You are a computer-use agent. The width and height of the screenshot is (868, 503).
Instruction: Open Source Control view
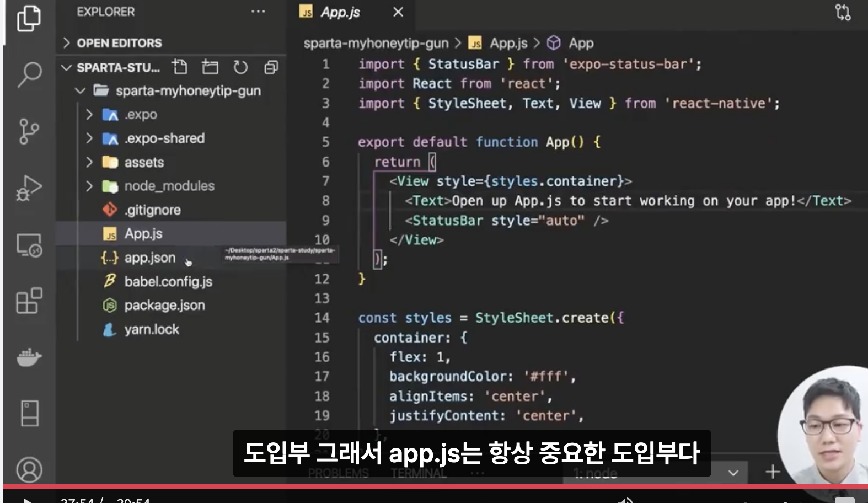click(29, 131)
